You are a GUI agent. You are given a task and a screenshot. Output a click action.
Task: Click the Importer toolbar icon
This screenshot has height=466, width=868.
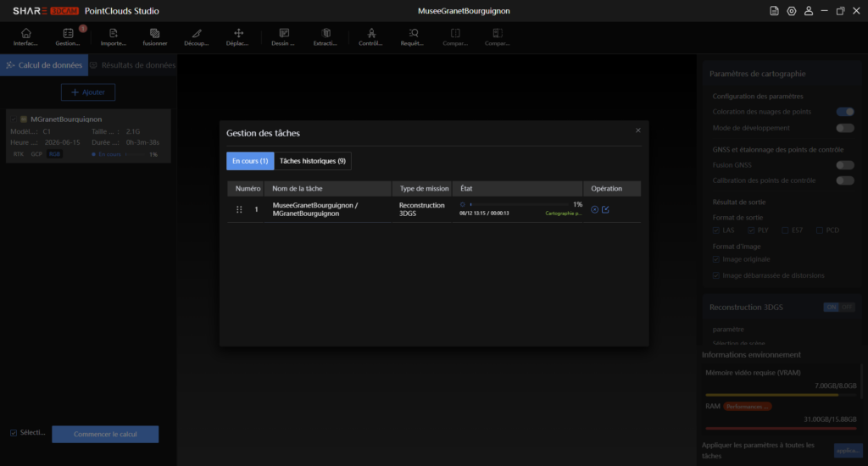click(113, 33)
